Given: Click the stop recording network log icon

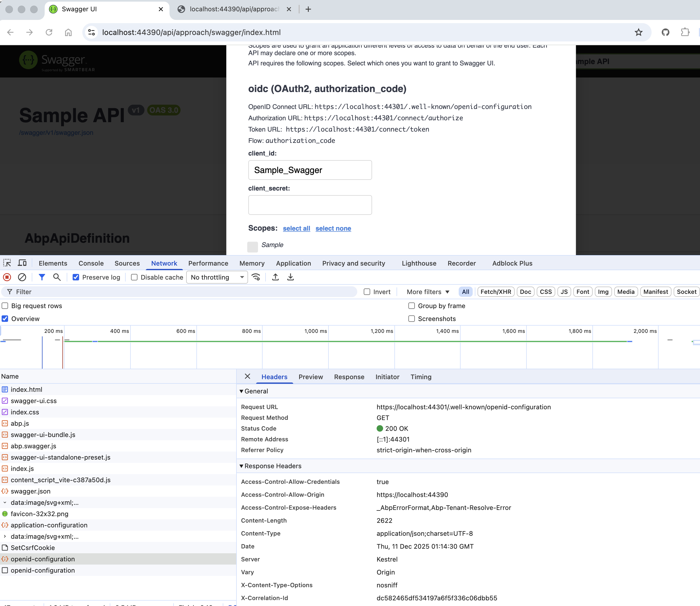Looking at the screenshot, I should (7, 277).
